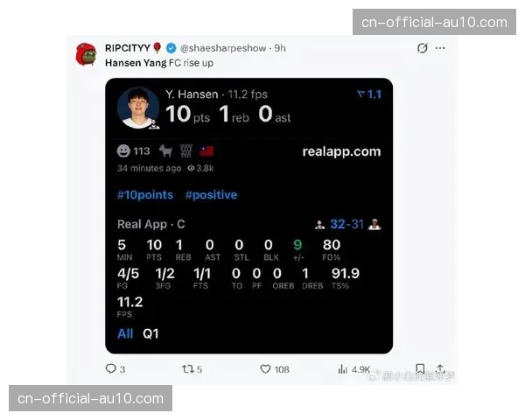This screenshot has height=420, width=525.
Task: Open the realapp.com link
Action: click(x=341, y=151)
